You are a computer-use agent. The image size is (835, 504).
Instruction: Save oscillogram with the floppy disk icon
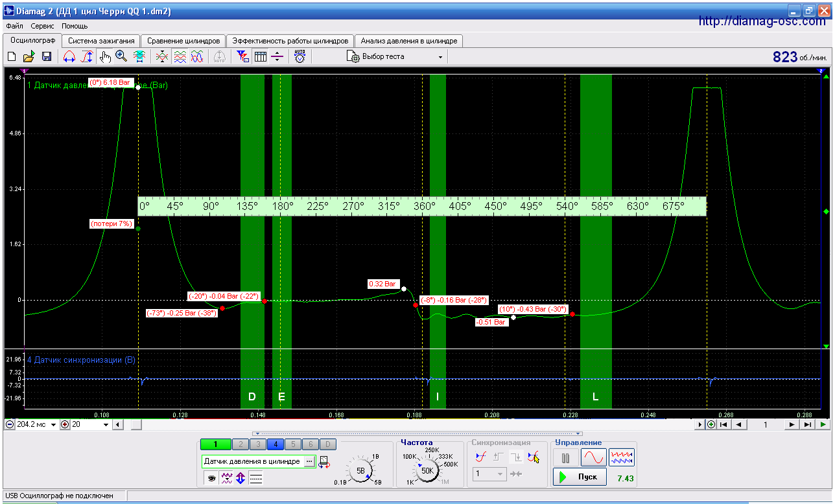click(x=46, y=57)
